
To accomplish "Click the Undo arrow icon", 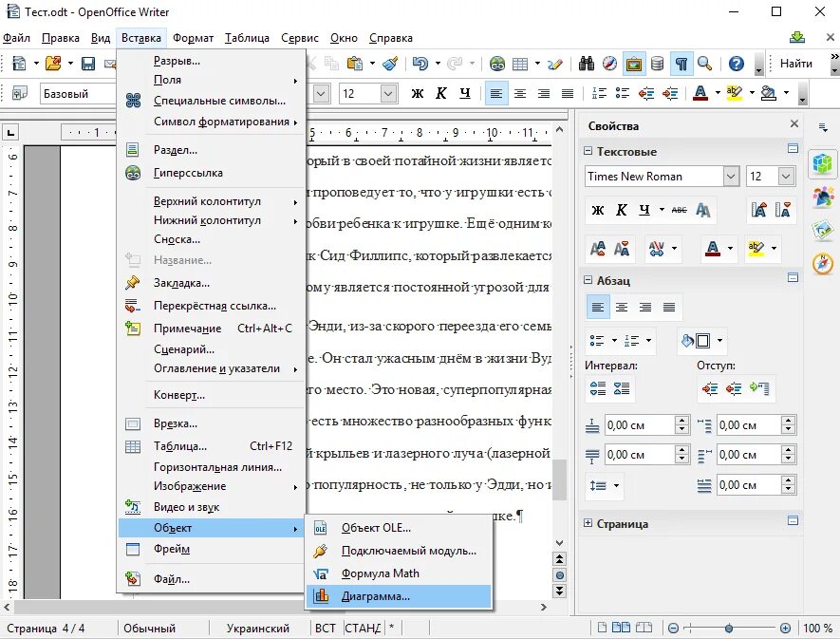I will pyautogui.click(x=420, y=64).
